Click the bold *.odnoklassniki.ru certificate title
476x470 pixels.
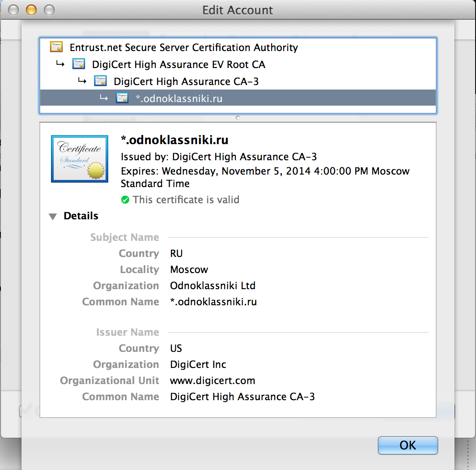(x=174, y=140)
